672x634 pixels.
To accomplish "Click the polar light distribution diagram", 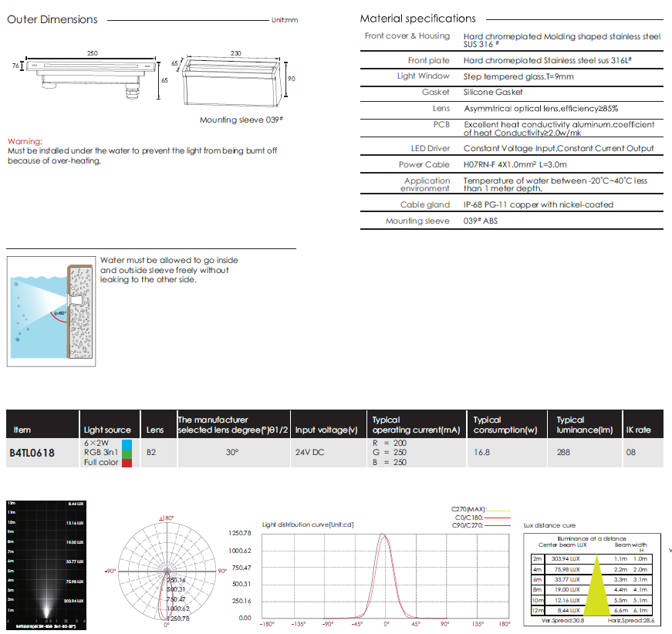I will coord(167,570).
